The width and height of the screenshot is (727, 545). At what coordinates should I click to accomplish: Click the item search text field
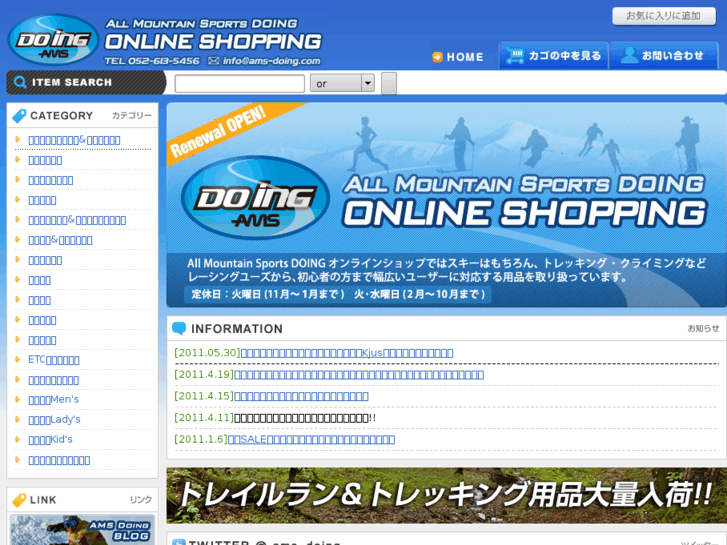click(240, 83)
